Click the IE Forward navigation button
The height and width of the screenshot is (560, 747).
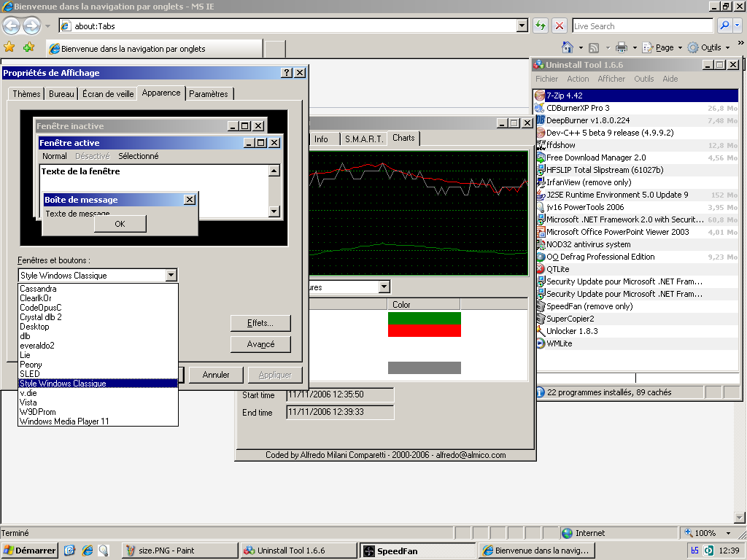(31, 26)
